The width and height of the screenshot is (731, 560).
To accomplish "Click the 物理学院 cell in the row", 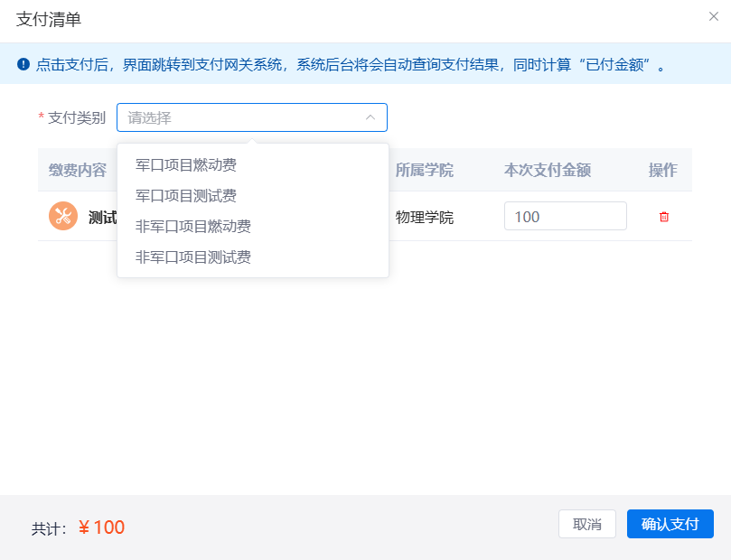I will (x=425, y=217).
